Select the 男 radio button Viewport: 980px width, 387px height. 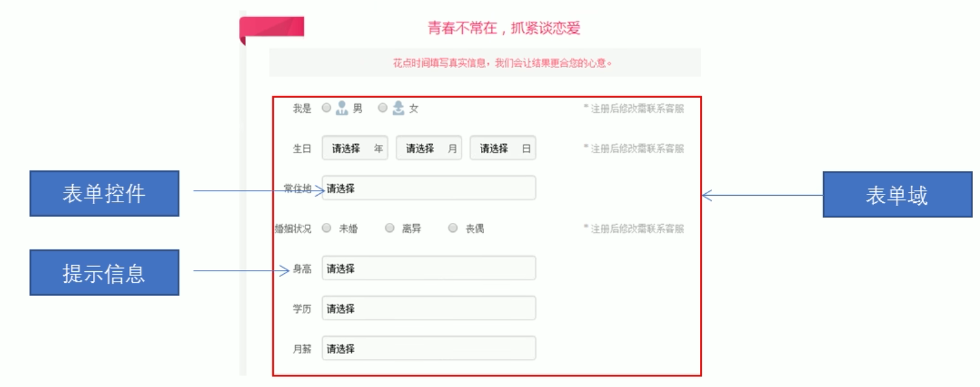point(327,109)
